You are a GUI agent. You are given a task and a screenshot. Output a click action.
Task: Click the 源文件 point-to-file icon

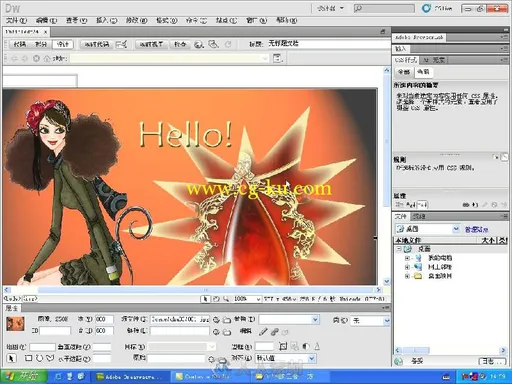point(216,320)
